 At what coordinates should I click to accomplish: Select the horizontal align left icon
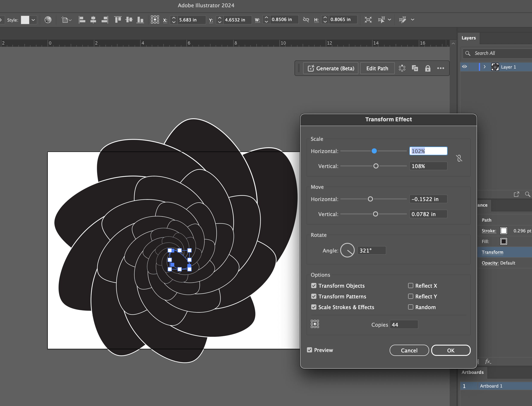point(82,20)
